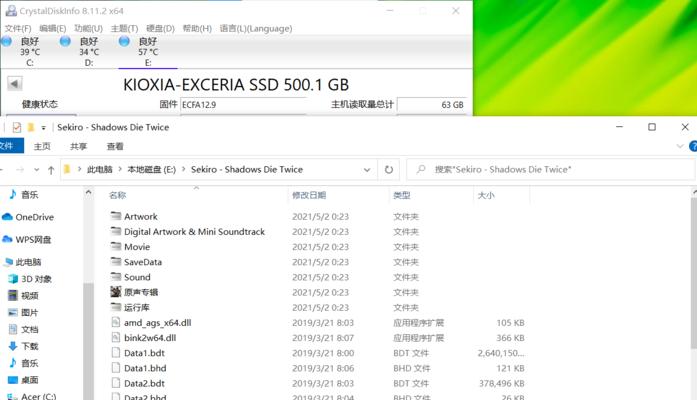
Task: Open the quick access toolbar dropdown
Action: click(44, 128)
